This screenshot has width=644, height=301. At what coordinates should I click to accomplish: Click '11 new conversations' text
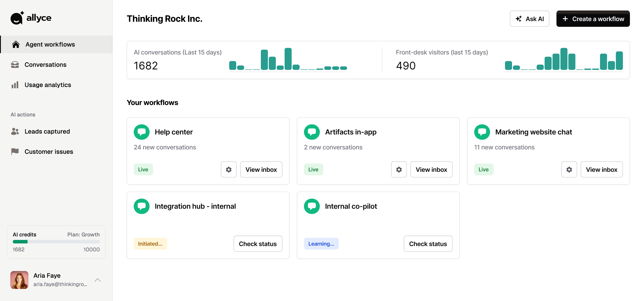click(x=504, y=147)
